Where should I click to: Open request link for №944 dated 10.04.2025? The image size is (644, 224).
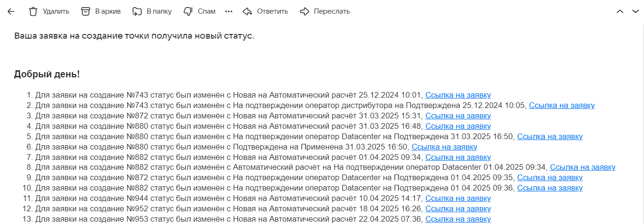[458, 199]
